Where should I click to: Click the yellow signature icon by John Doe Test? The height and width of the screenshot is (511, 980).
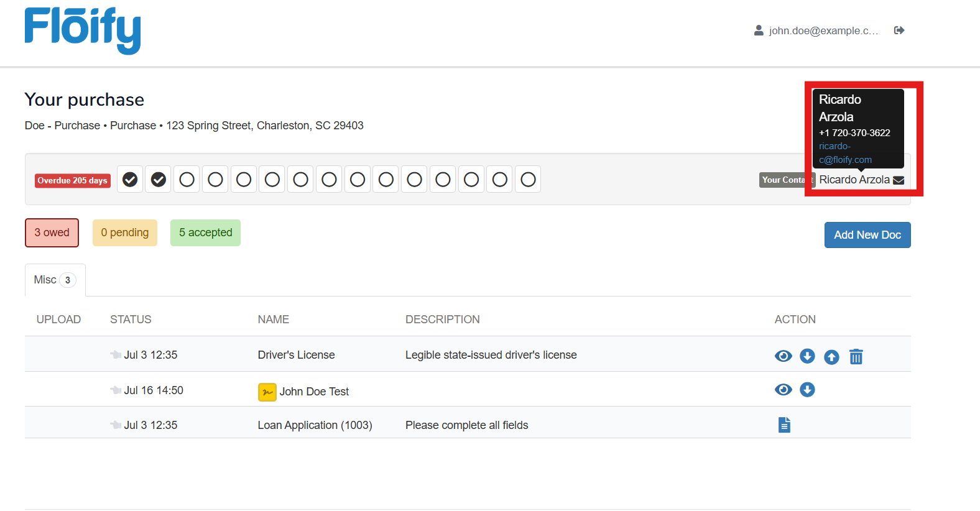coord(267,392)
